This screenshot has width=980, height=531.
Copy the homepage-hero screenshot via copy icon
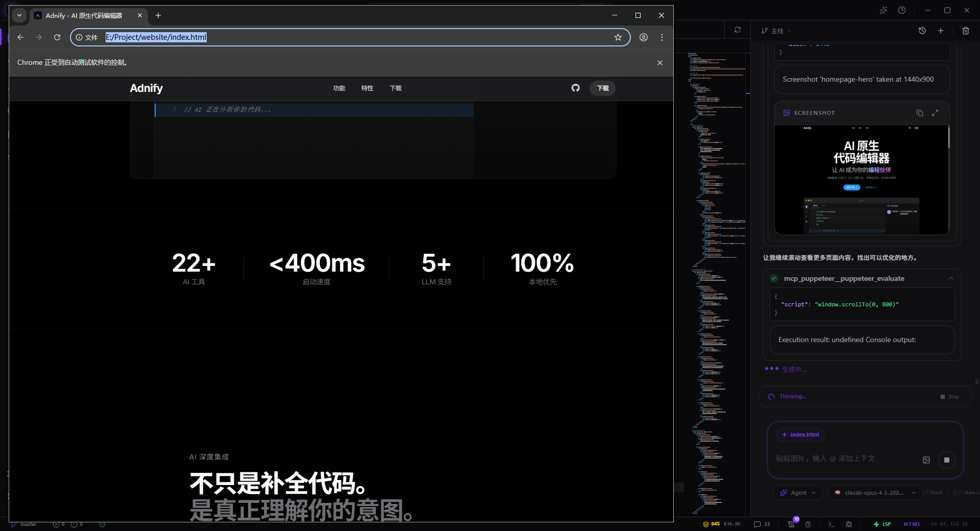click(x=920, y=113)
